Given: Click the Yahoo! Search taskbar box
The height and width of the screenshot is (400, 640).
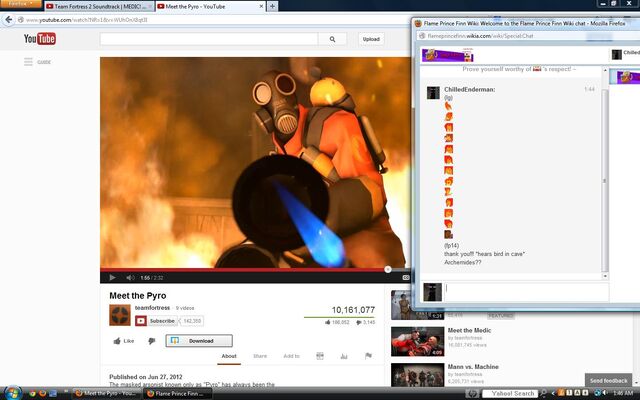Looking at the screenshot, I should 511,393.
